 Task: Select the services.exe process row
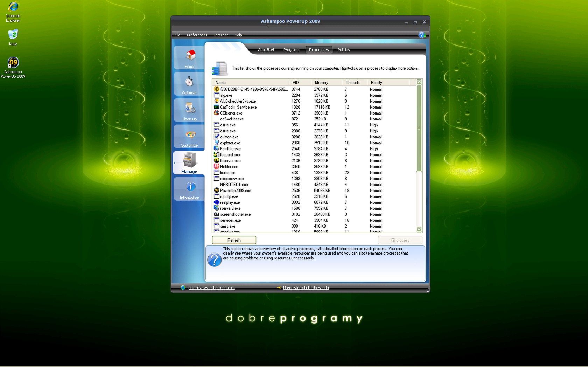coord(314,220)
